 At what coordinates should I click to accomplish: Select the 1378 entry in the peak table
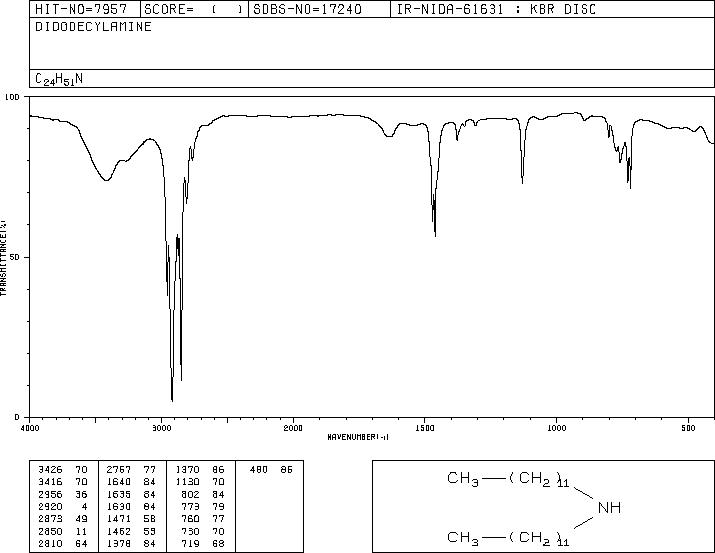pos(119,544)
